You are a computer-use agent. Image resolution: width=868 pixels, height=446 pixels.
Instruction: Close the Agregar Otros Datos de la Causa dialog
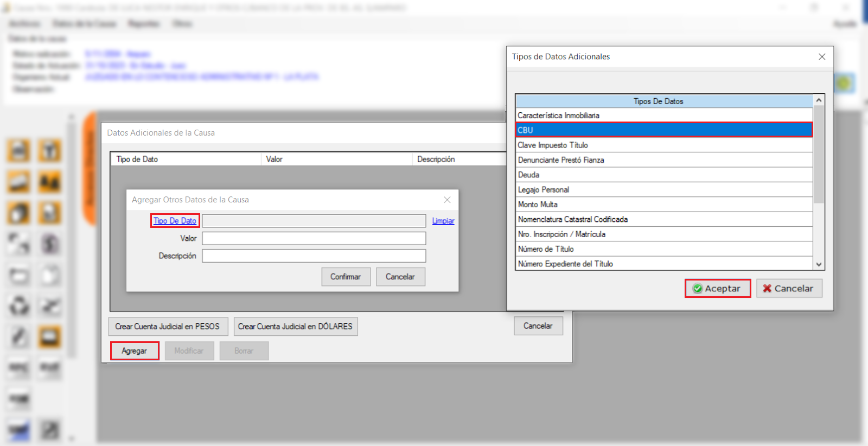(x=447, y=200)
